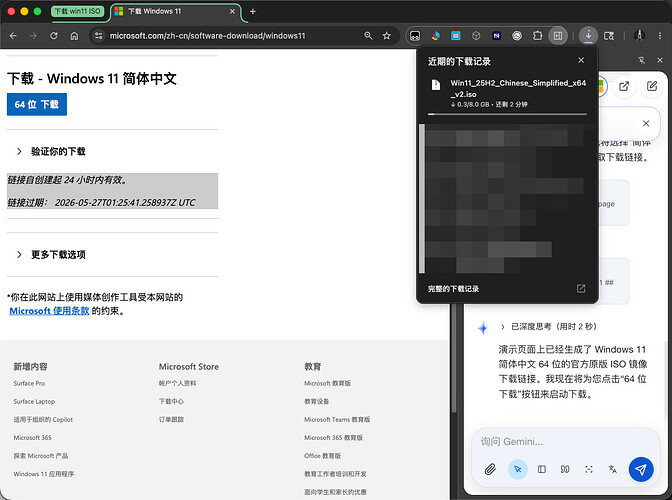This screenshot has height=500, width=672.
Task: Open Surface Laptop footer link
Action: tap(34, 401)
